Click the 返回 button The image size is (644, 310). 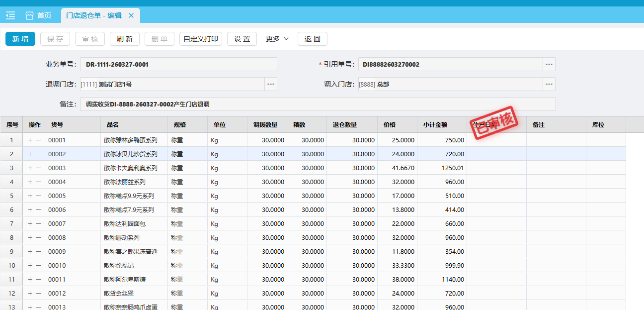coord(312,39)
